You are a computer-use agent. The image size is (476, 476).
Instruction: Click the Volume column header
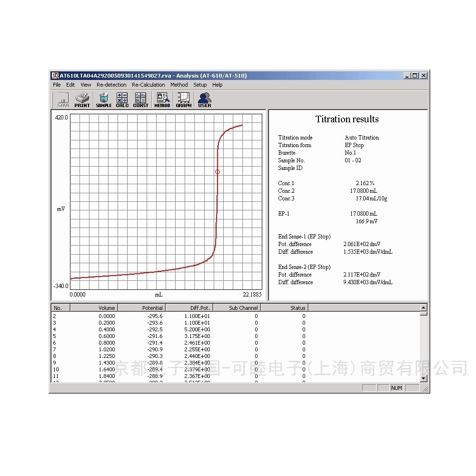(94, 308)
